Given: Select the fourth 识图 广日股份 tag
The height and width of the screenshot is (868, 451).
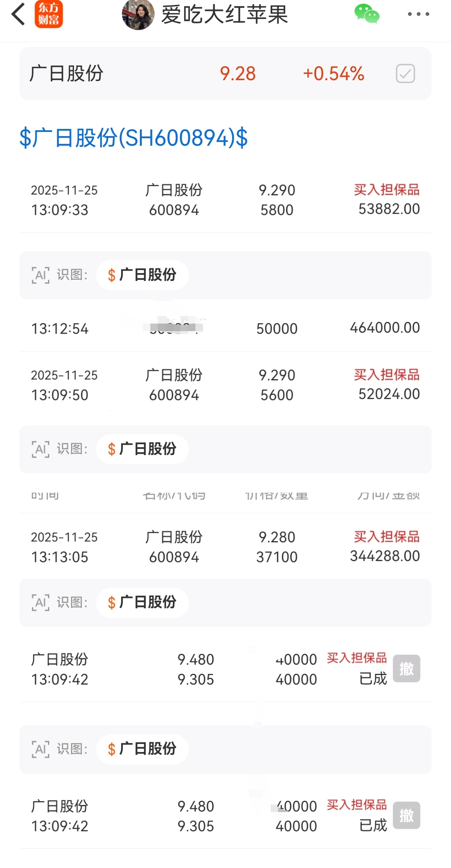Looking at the screenshot, I should 142,749.
